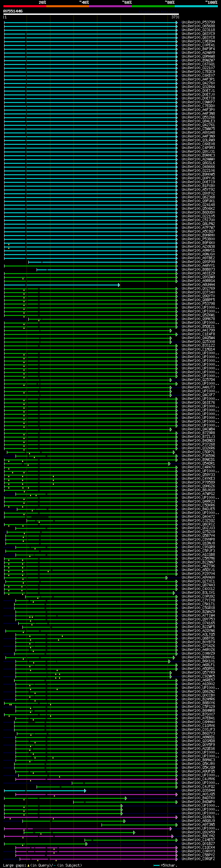Click label UniRef100_C1E4F8

pyautogui.click(x=198, y=334)
